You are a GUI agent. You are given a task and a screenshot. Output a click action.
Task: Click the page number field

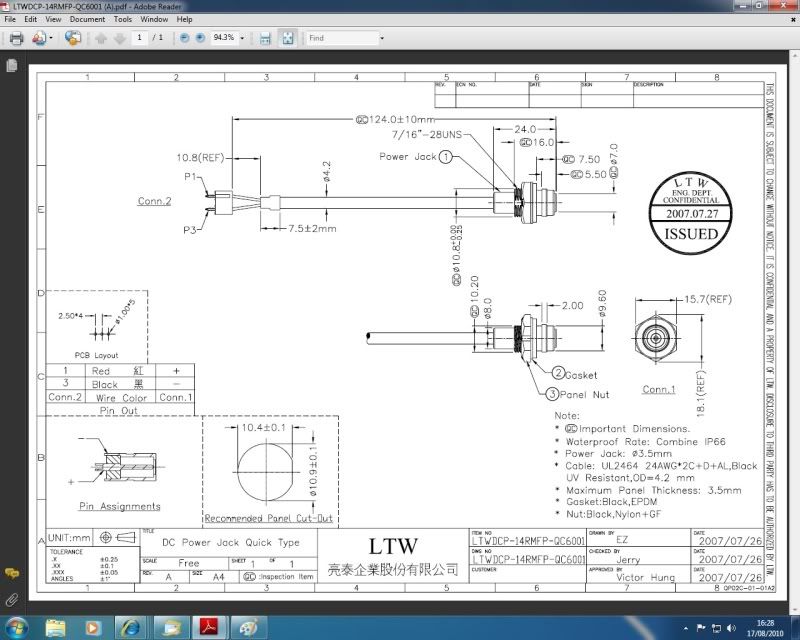(x=139, y=38)
